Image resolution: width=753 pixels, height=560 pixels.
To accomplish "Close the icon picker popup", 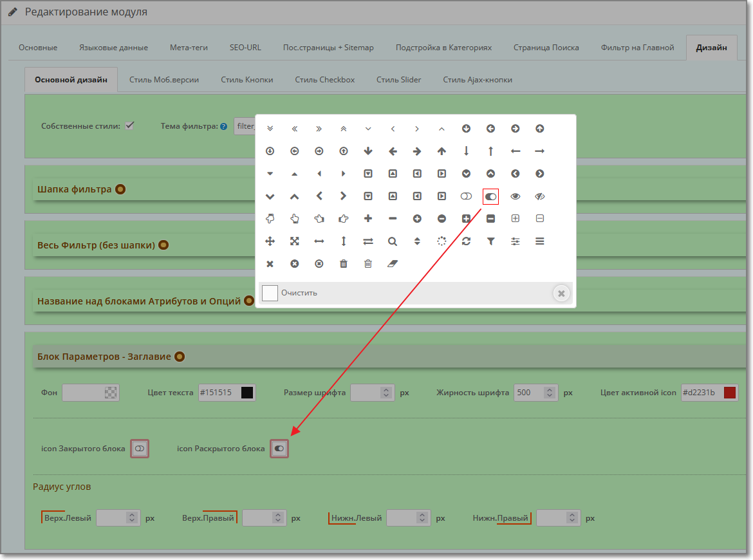I will coord(561,294).
